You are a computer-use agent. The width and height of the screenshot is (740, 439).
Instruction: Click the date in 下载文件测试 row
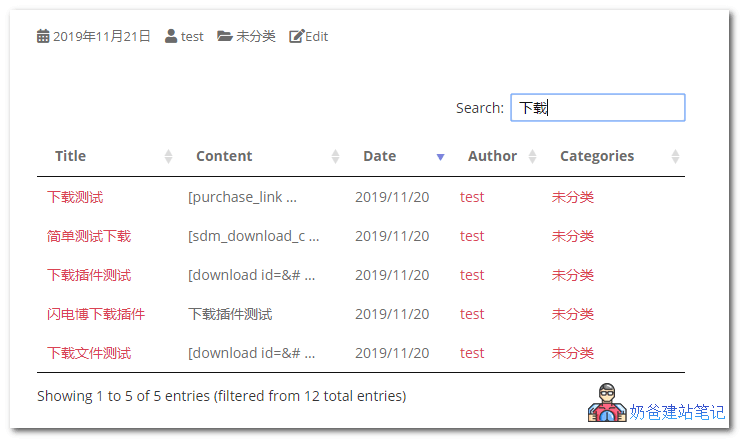tap(392, 353)
